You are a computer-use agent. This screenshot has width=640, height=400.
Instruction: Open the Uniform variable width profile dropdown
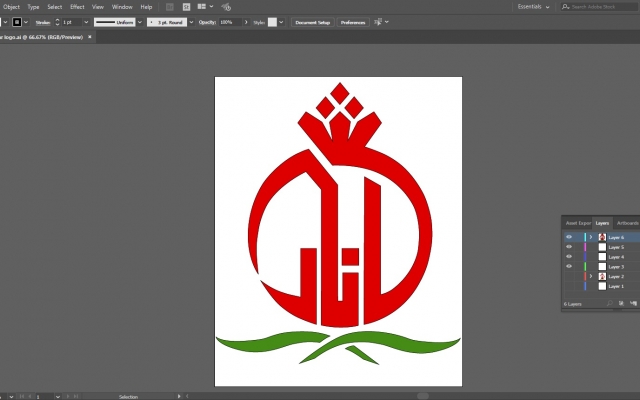140,22
